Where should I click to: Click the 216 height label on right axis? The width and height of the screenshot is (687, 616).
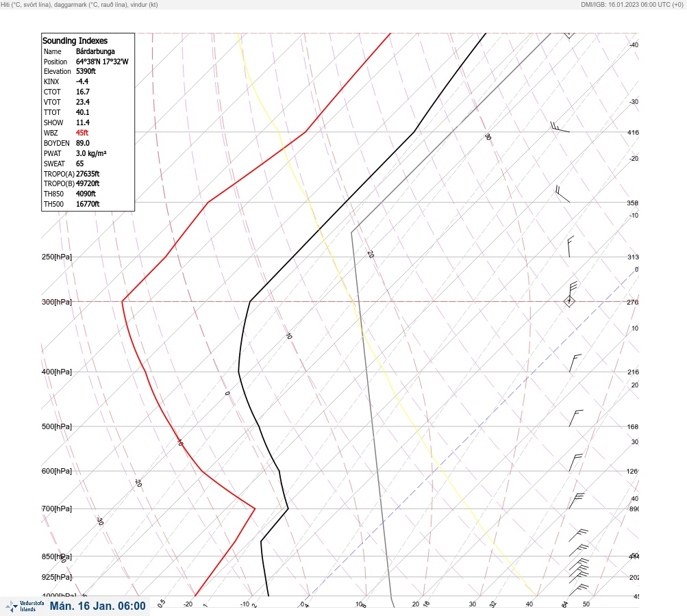tap(633, 372)
